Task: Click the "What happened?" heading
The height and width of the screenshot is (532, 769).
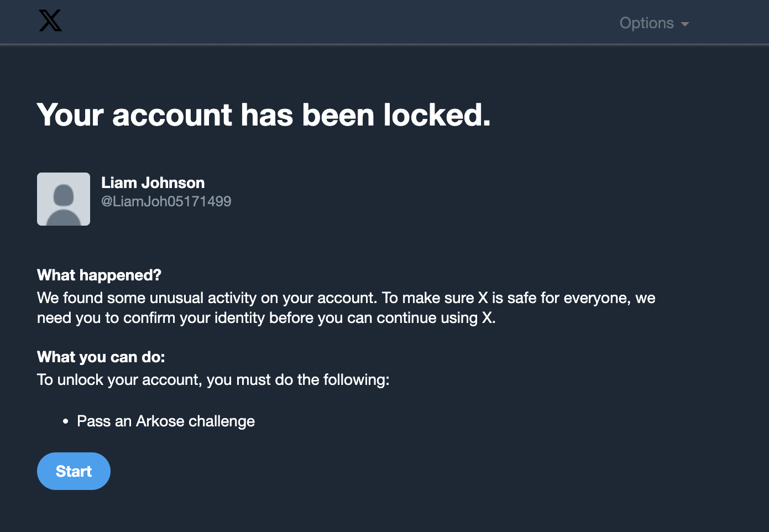Action: (99, 275)
